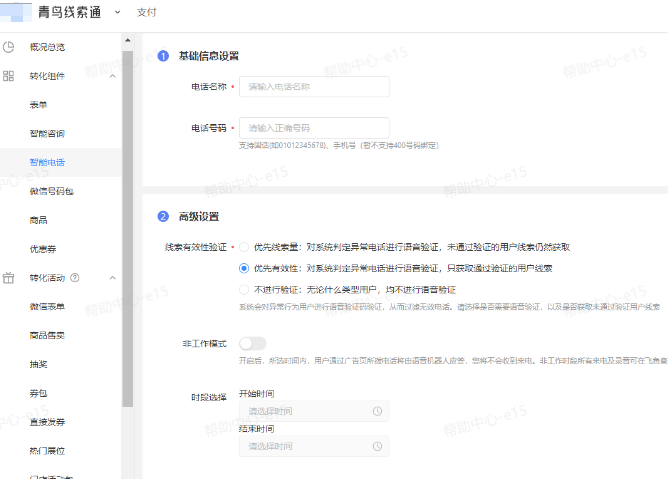The width and height of the screenshot is (668, 479).
Task: Open 智能电话 in the sidebar
Action: [47, 162]
